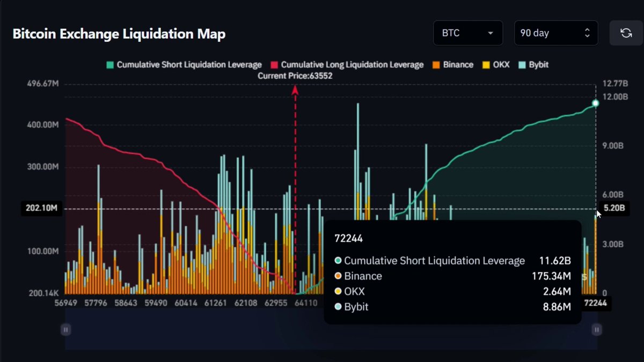Click the 72244 x-axis highlighted label
Viewport: 644px width, 362px height.
[596, 304]
